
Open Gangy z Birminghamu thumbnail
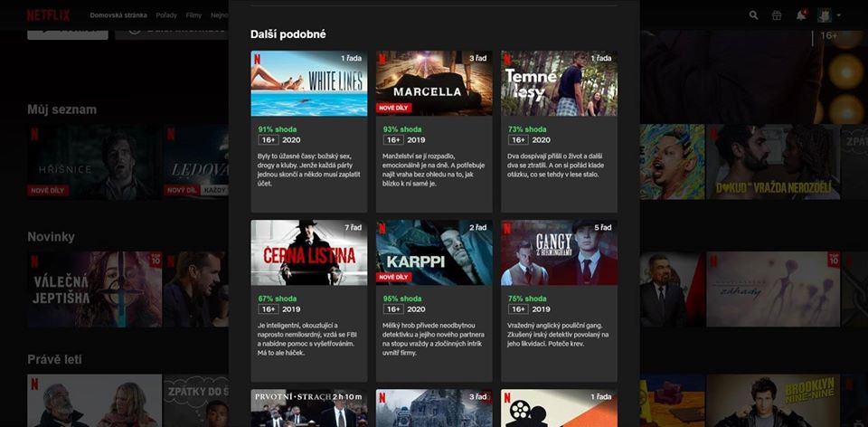click(x=559, y=252)
